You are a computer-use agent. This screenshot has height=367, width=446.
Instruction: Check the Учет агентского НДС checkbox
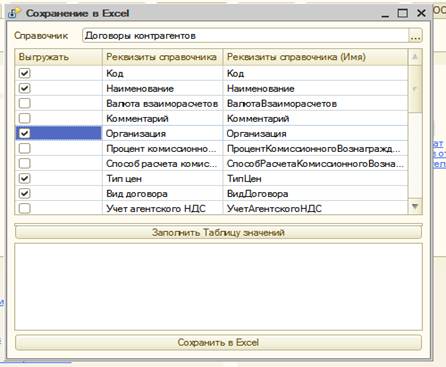click(x=25, y=208)
